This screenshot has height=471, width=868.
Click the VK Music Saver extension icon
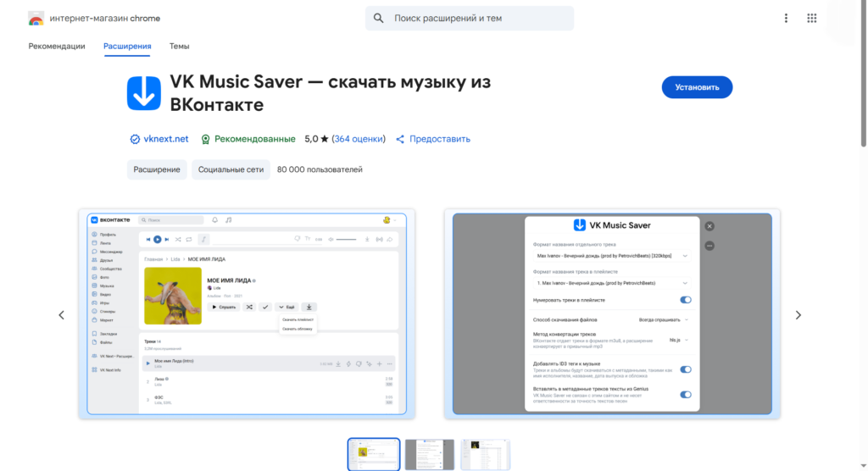pos(144,93)
